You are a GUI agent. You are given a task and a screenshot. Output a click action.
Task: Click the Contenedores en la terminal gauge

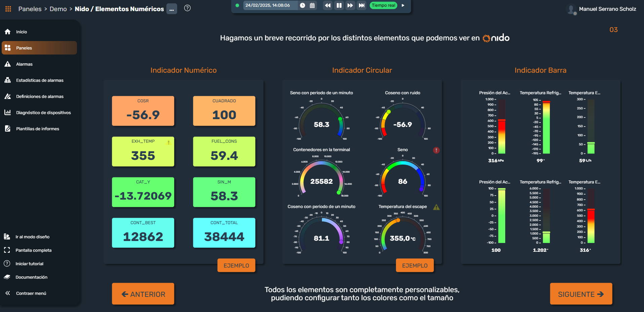click(322, 178)
